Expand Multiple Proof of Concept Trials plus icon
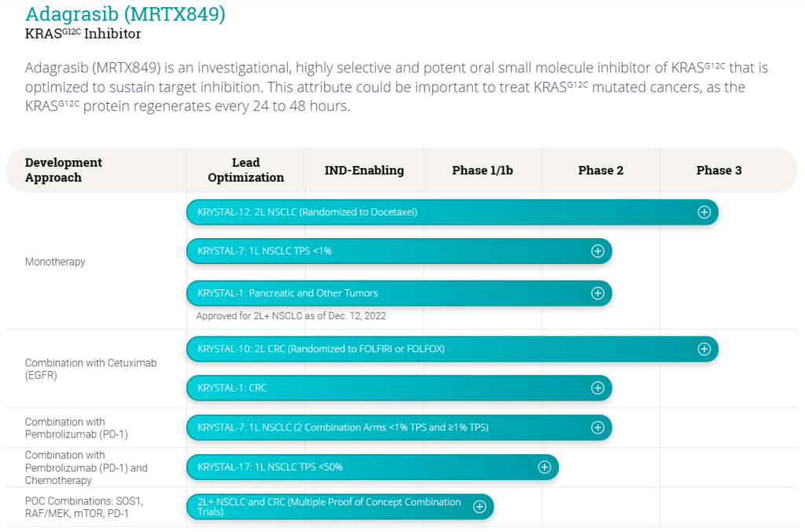This screenshot has width=805, height=532. click(x=480, y=507)
